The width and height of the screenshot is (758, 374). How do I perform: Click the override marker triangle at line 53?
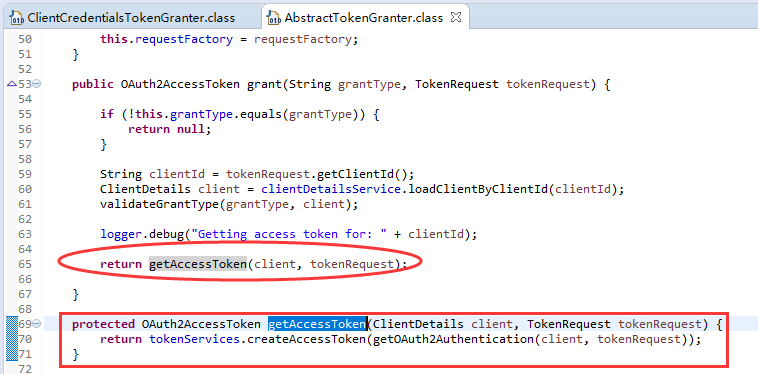coord(12,84)
